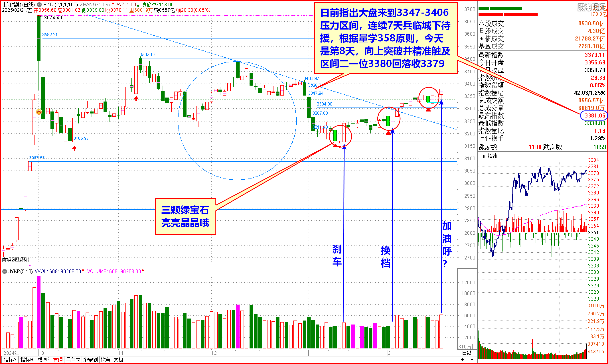Open the 模板 tab

pos(43,360)
